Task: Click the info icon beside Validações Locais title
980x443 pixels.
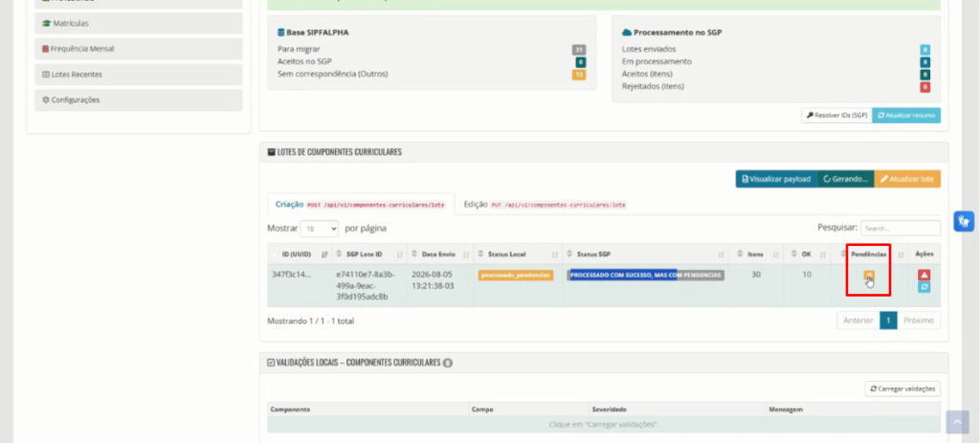Action: pyautogui.click(x=448, y=363)
